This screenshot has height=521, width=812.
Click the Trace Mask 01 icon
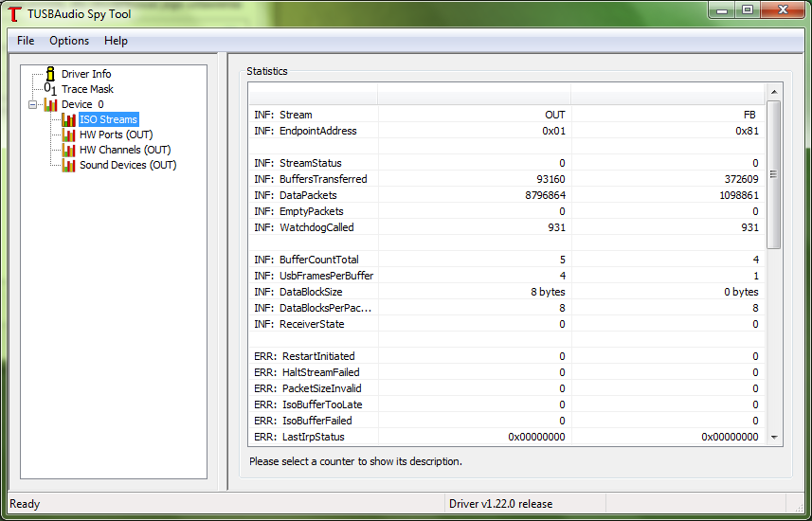[50, 89]
